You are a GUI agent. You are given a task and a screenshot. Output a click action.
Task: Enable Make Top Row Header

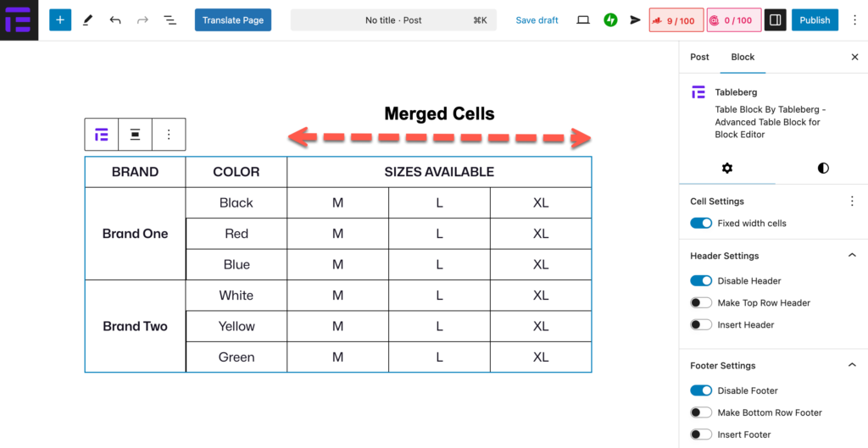coord(701,303)
